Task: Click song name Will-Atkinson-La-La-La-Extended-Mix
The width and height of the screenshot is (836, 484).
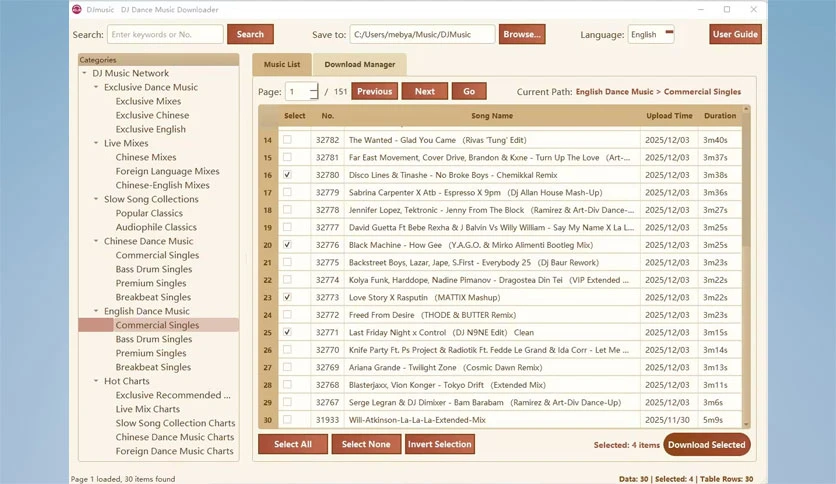Action: pyautogui.click(x=417, y=420)
